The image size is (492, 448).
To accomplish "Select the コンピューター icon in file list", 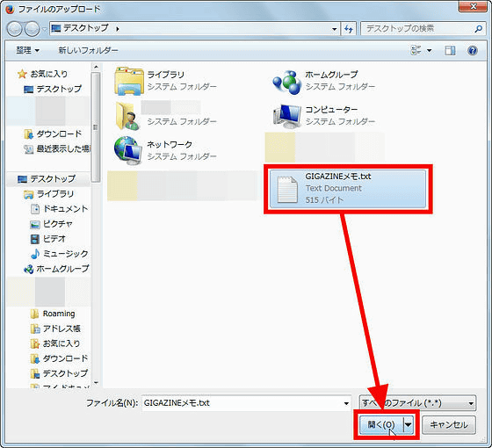I will (x=287, y=116).
